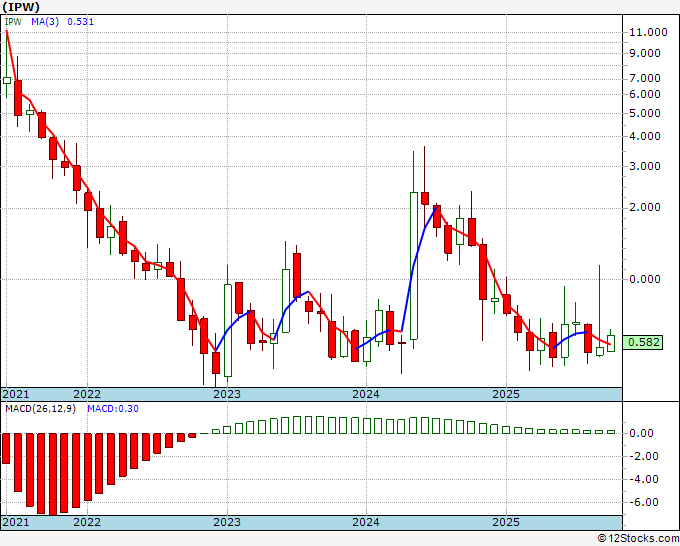This screenshot has width=680, height=546.
Task: Click the last green candlestick near 0.582
Action: 611,343
